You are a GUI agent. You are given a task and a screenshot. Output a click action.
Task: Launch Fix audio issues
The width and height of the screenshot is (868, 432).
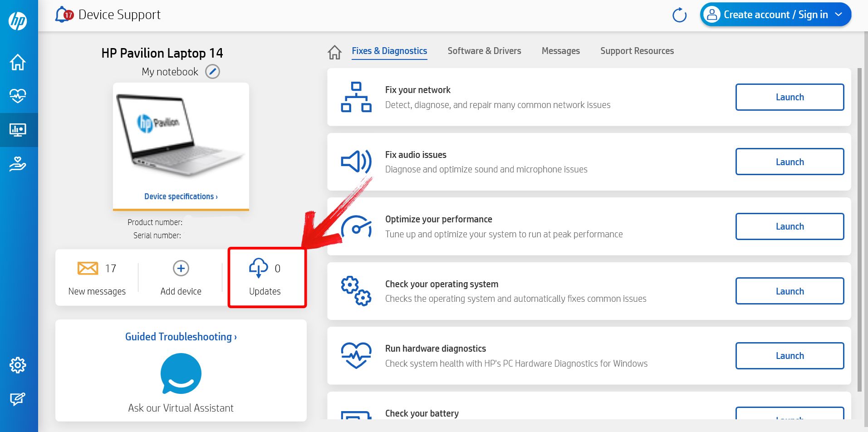click(790, 162)
